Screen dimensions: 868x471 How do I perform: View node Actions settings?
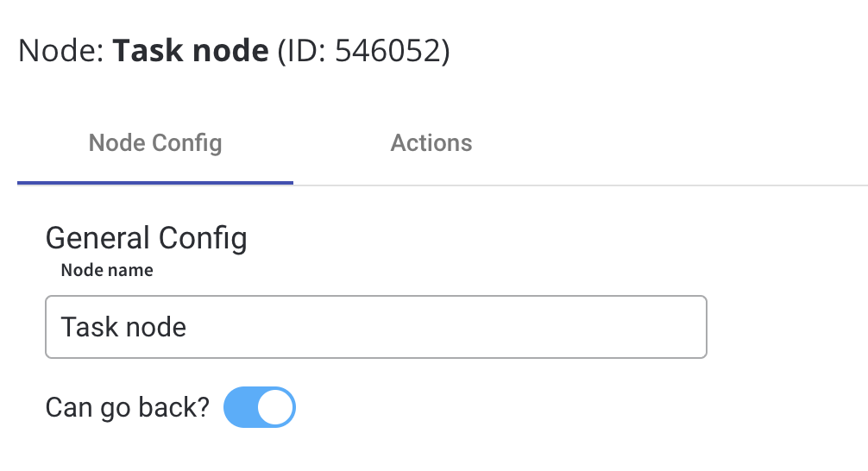click(431, 143)
